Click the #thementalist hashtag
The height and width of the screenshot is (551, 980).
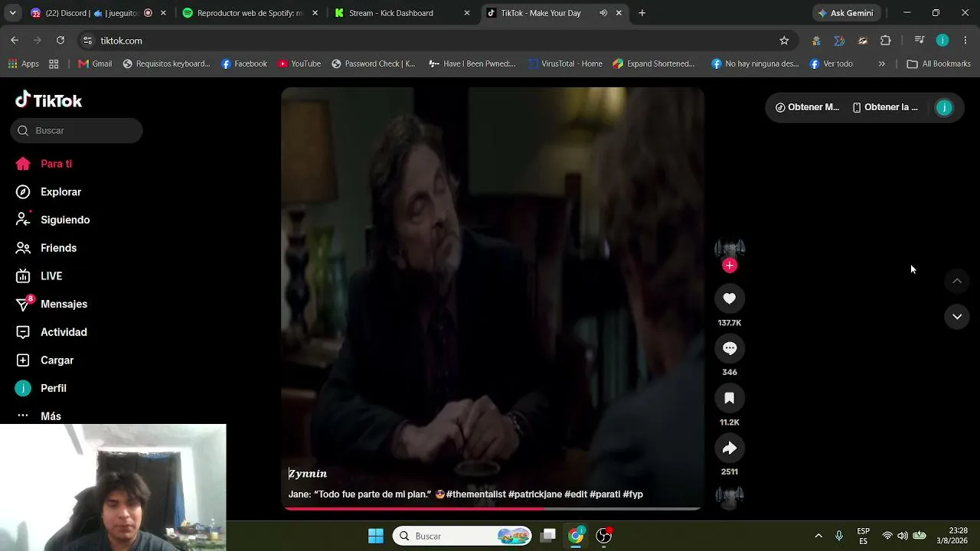476,494
